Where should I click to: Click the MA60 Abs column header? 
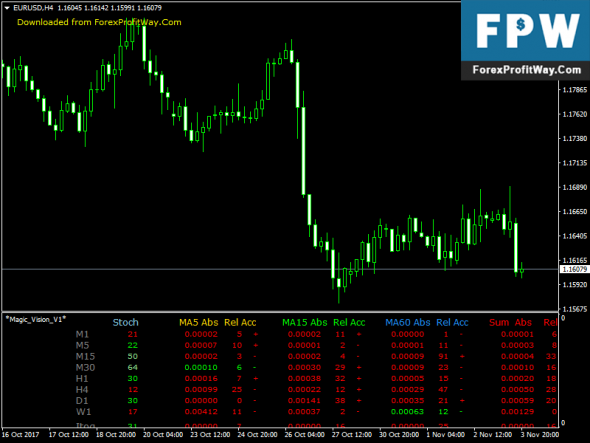(408, 323)
